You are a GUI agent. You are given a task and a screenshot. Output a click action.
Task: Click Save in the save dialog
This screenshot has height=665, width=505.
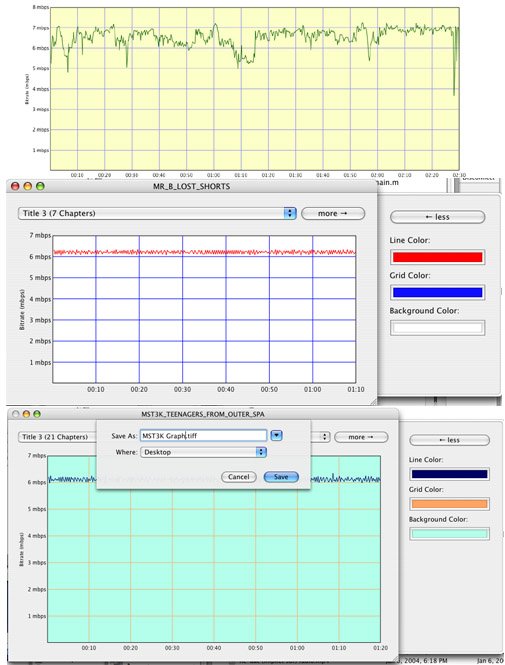tap(281, 477)
